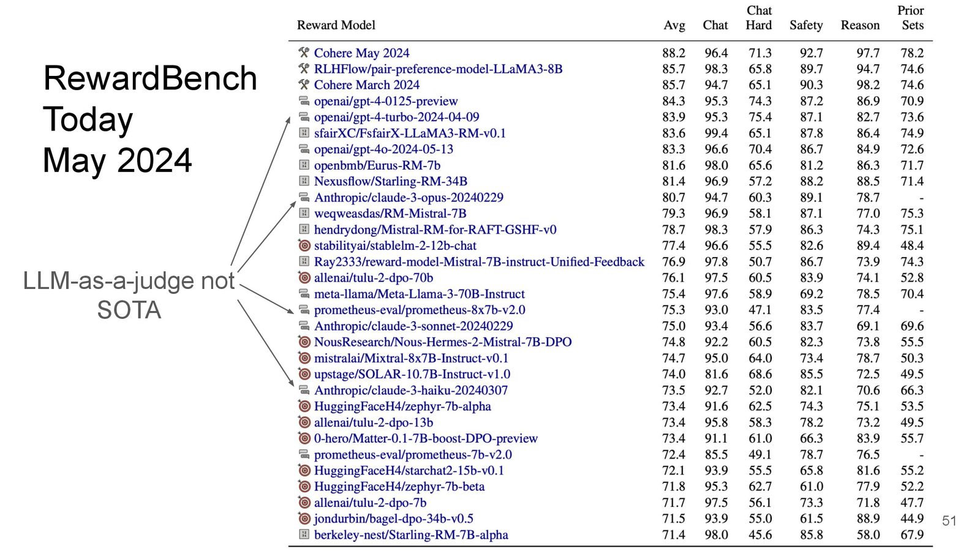This screenshot has width=980, height=551.
Task: Open the Anthropic/claude-3-haiku-20240307 link
Action: [410, 391]
